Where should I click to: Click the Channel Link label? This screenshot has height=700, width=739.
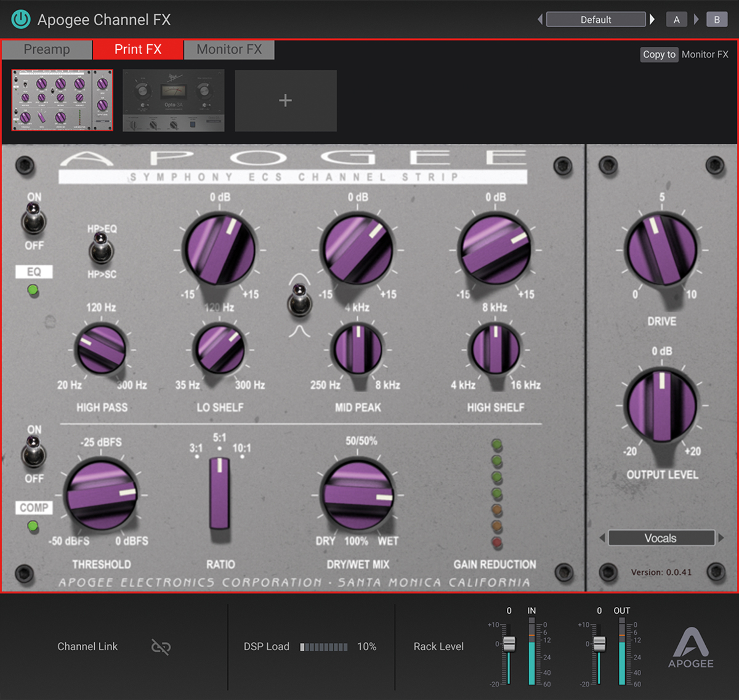point(87,646)
